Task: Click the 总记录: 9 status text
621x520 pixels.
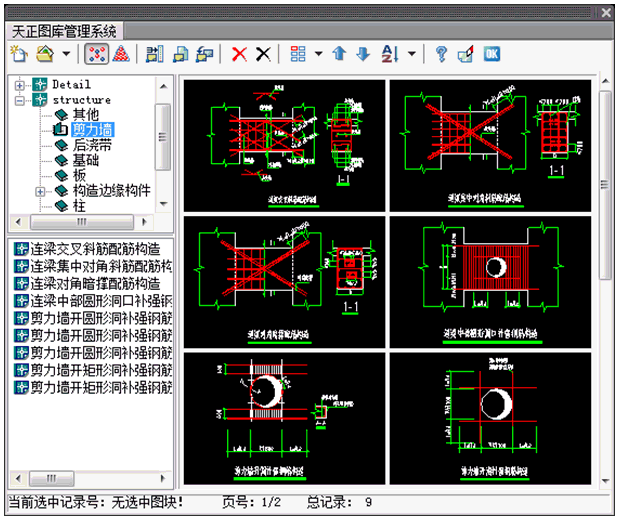Action: 339,502
